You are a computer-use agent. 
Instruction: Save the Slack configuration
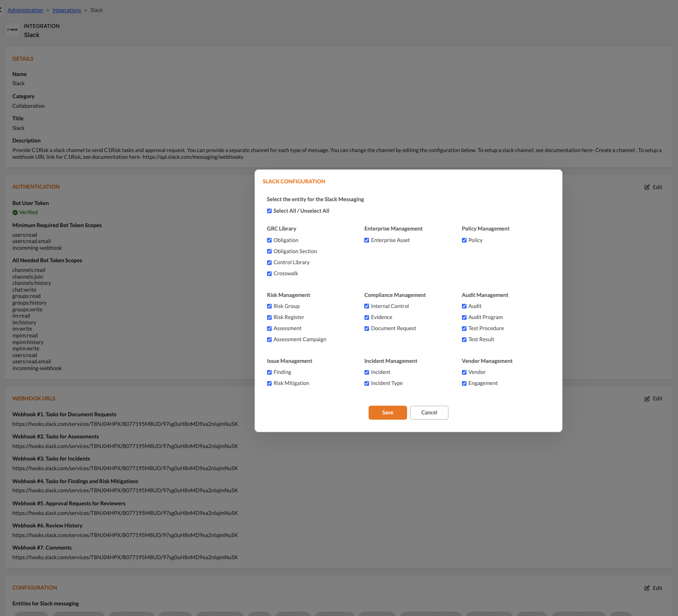[x=388, y=412]
